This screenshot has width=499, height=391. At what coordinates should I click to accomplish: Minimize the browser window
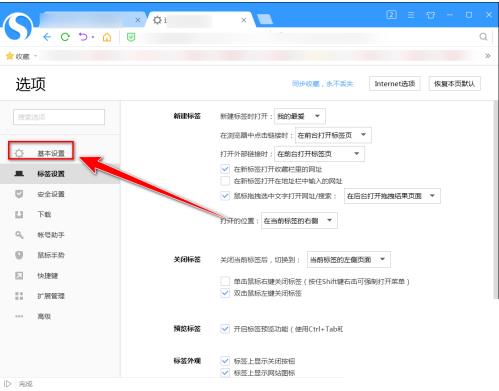(x=450, y=15)
